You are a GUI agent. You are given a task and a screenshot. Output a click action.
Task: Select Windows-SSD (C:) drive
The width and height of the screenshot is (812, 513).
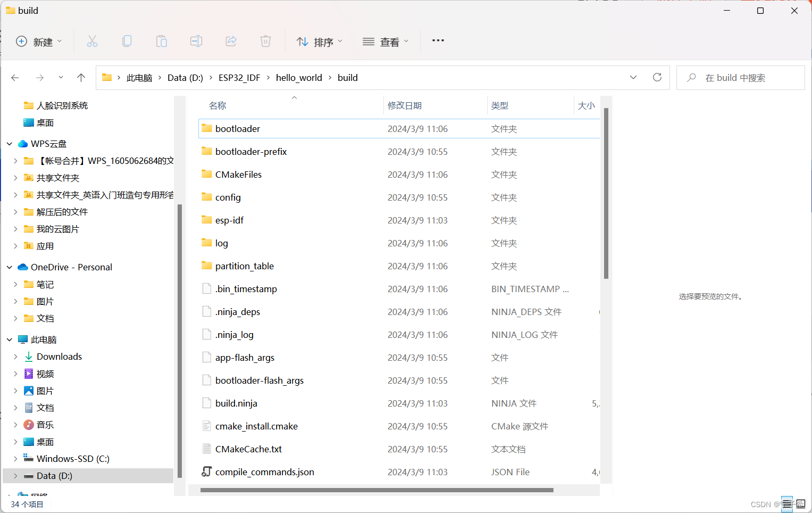[73, 459]
